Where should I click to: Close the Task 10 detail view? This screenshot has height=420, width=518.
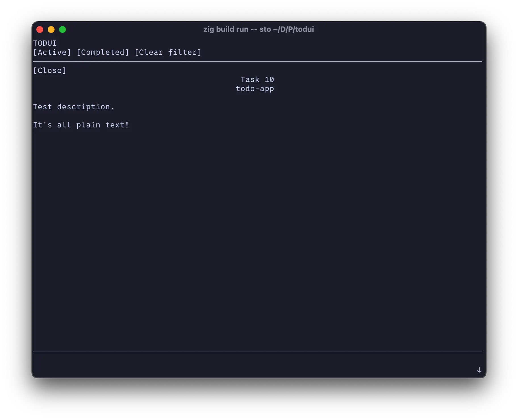(x=50, y=70)
